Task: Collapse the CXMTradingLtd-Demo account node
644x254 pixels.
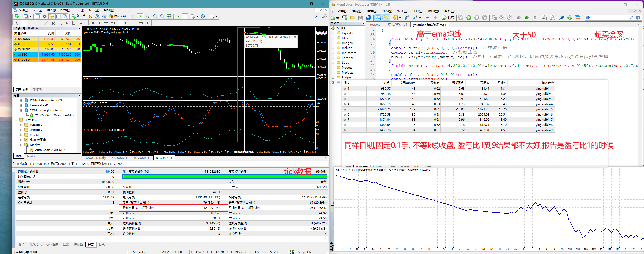Action: click(21, 110)
